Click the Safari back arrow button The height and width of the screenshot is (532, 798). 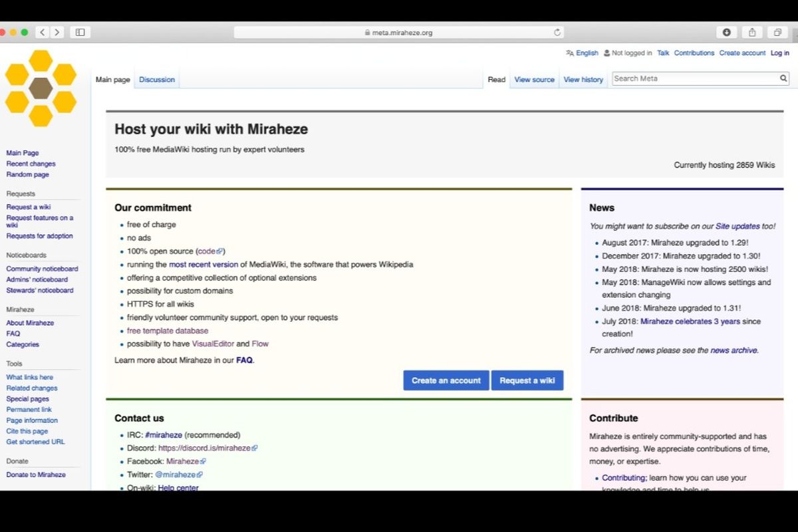point(43,32)
